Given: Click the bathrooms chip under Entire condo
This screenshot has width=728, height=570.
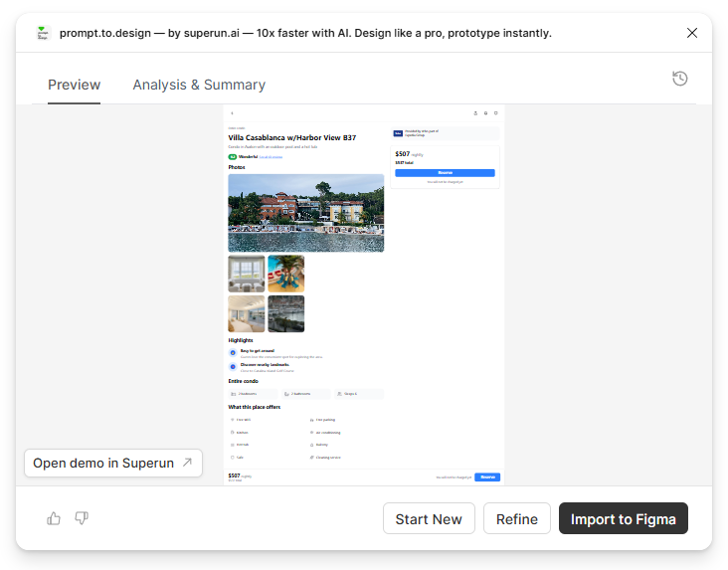Looking at the screenshot, I should (306, 394).
